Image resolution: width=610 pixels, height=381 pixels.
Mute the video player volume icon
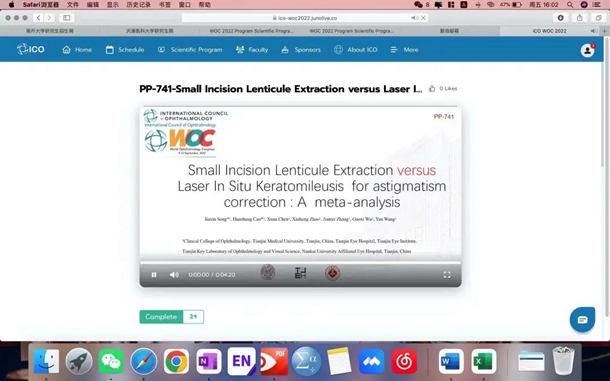[x=174, y=275]
